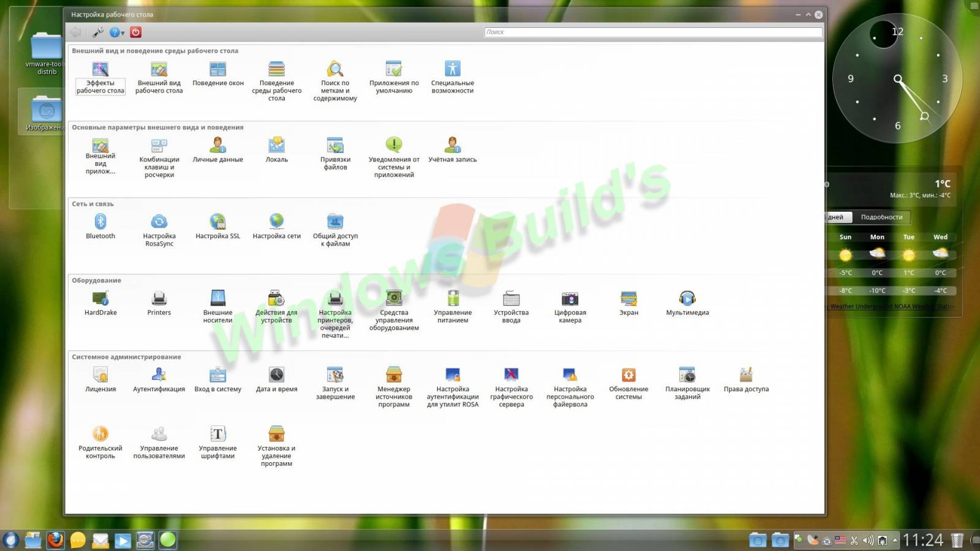Open Эффекты рабочего стола settings
Image resolution: width=980 pixels, height=551 pixels.
tap(100, 78)
